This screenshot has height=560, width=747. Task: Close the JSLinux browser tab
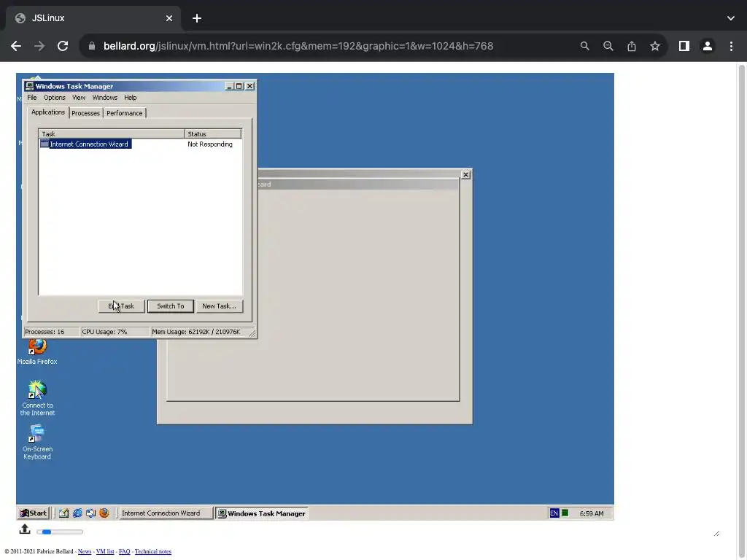coord(169,18)
